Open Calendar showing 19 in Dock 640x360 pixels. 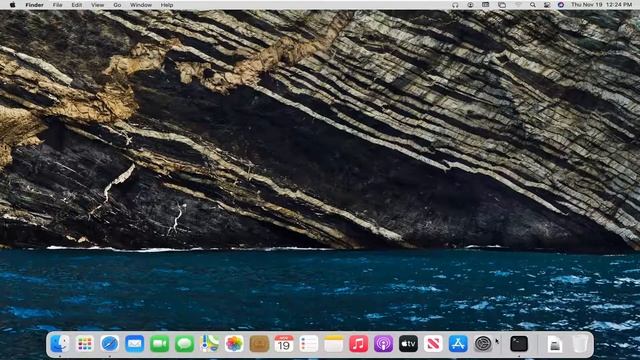point(284,344)
